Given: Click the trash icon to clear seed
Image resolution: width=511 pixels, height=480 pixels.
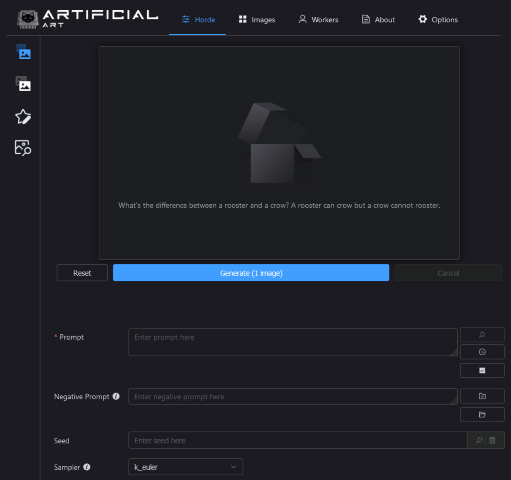Looking at the screenshot, I should click(492, 440).
